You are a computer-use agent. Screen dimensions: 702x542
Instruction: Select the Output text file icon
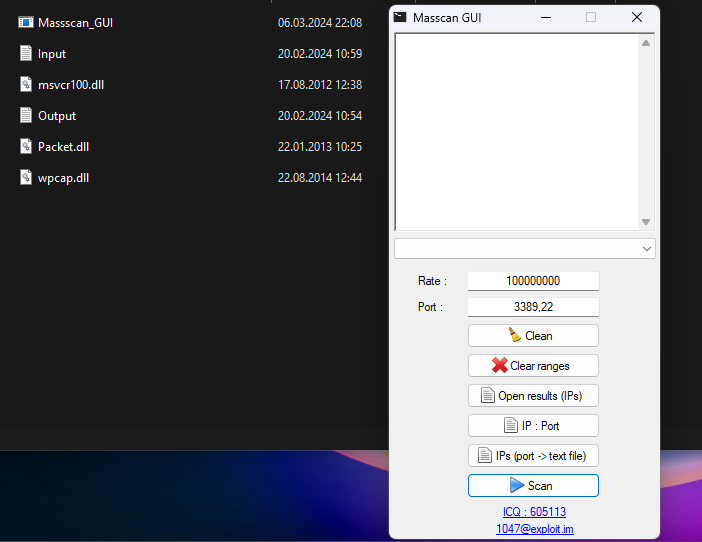point(26,115)
